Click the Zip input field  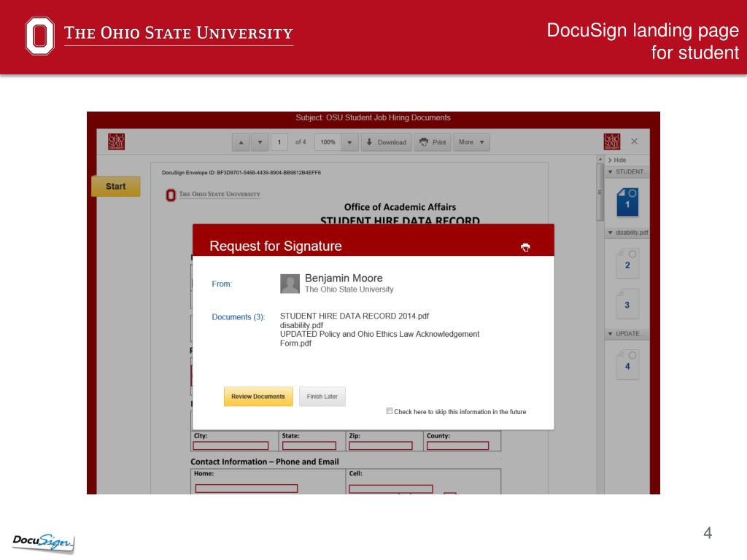(x=381, y=446)
